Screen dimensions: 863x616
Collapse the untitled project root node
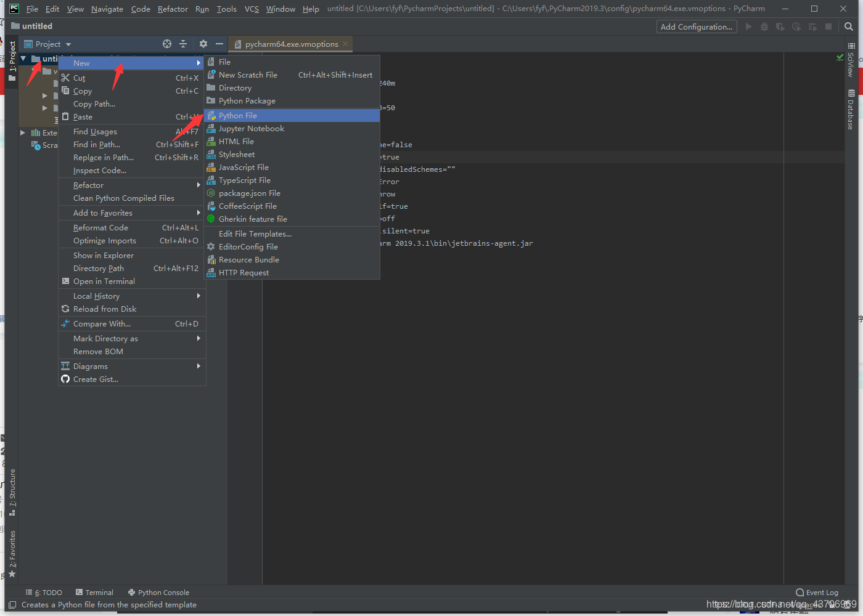click(23, 59)
